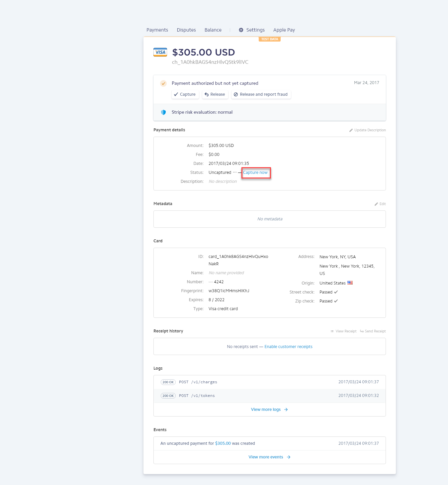Click the Update Description pencil icon
The width and height of the screenshot is (448, 485).
click(x=351, y=130)
